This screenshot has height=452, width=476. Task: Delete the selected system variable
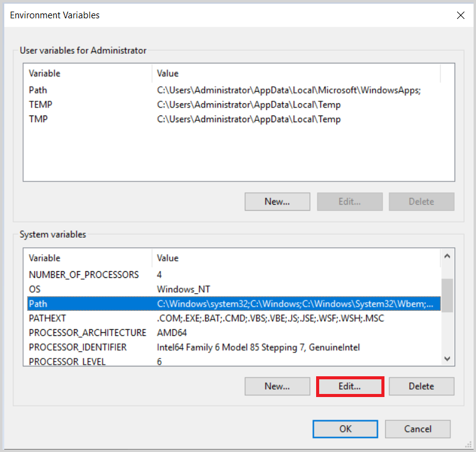421,386
